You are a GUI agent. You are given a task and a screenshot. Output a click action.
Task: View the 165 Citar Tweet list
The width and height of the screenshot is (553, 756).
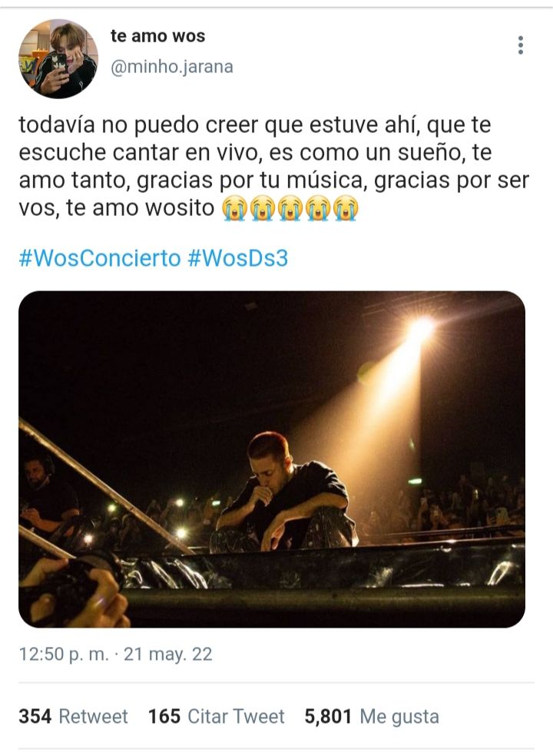point(217,717)
